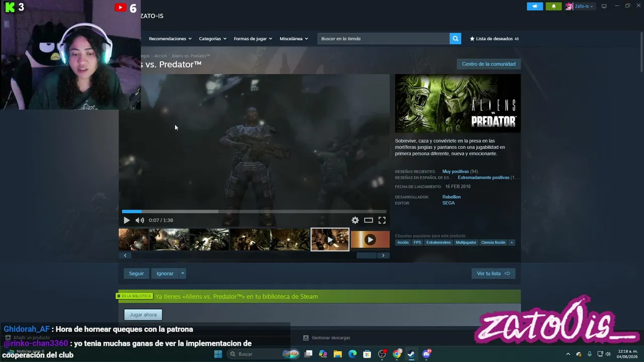
Task: Click the store search magnifier button
Action: click(455, 39)
